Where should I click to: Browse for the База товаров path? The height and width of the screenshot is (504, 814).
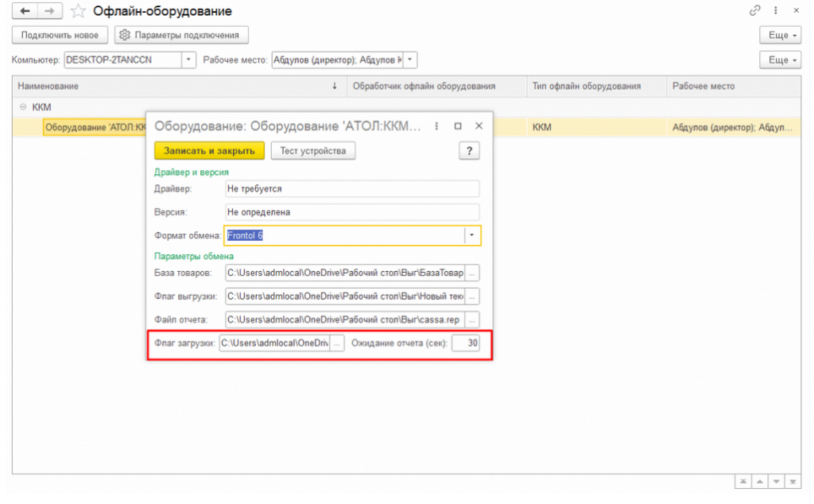tap(472, 273)
